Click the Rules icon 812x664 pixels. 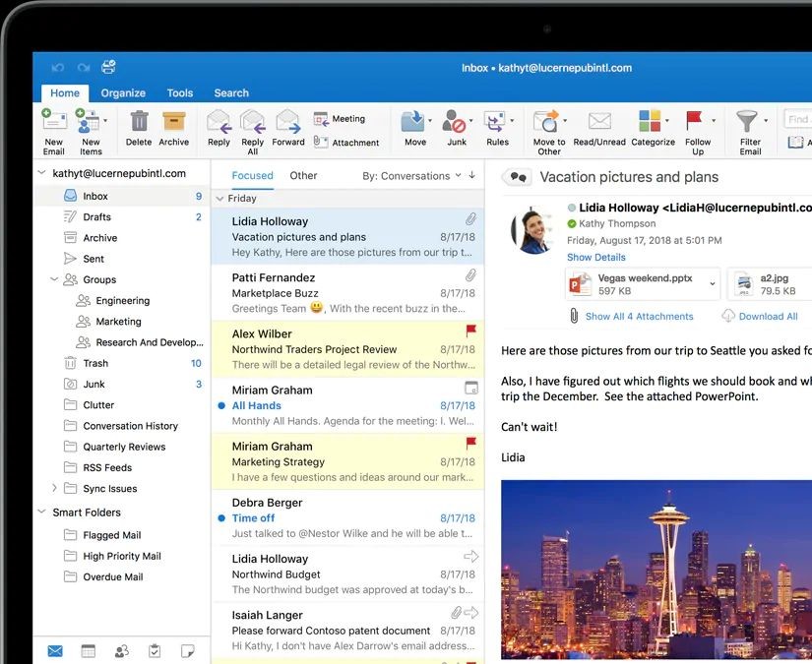(494, 121)
